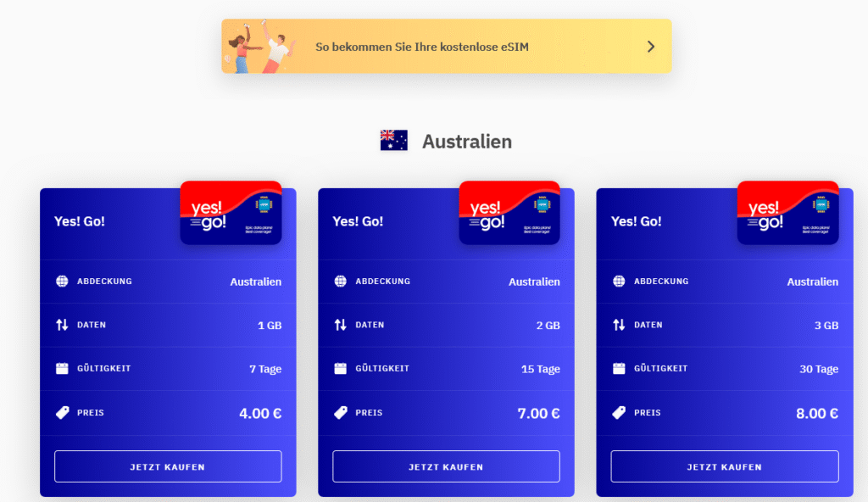868x502 pixels.
Task: Click the price tag icon beside 8.00 €
Action: pyautogui.click(x=618, y=412)
